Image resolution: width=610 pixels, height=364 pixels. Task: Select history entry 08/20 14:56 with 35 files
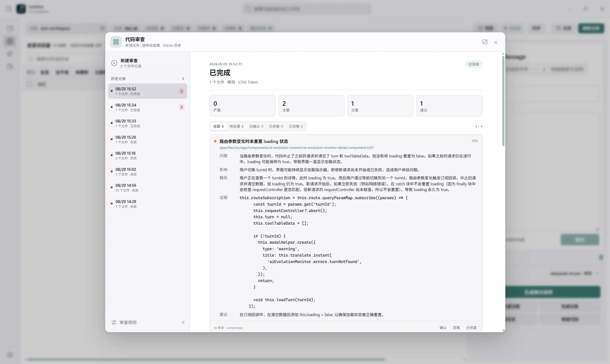click(148, 187)
